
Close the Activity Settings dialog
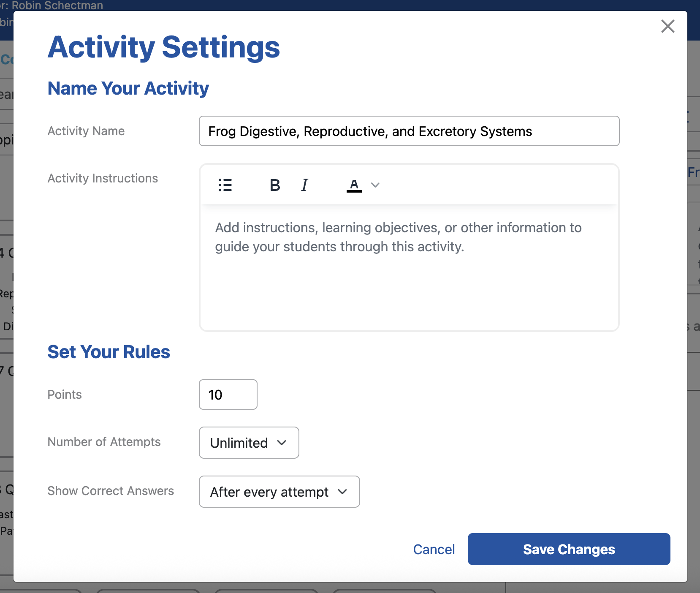coord(667,26)
